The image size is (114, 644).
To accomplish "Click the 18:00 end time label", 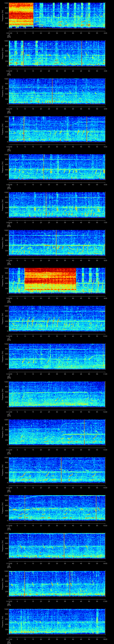I will click(x=105, y=639).
